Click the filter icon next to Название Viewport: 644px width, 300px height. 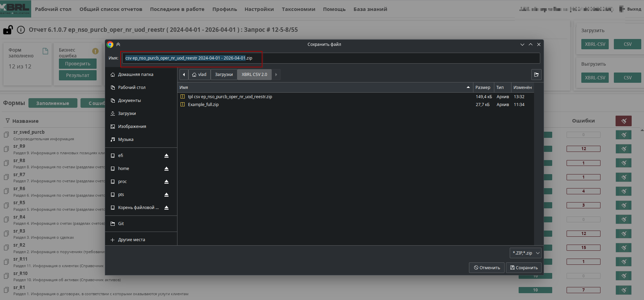click(x=8, y=121)
